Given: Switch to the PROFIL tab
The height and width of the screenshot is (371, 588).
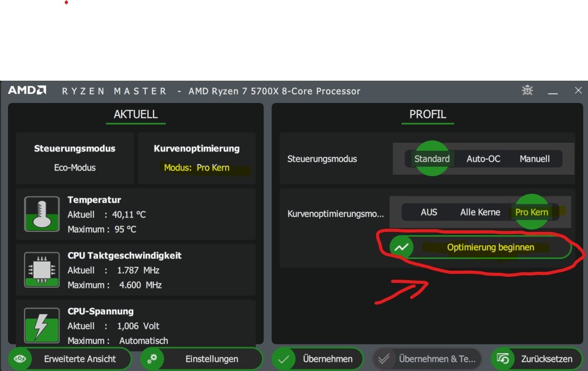Looking at the screenshot, I should tap(428, 114).
